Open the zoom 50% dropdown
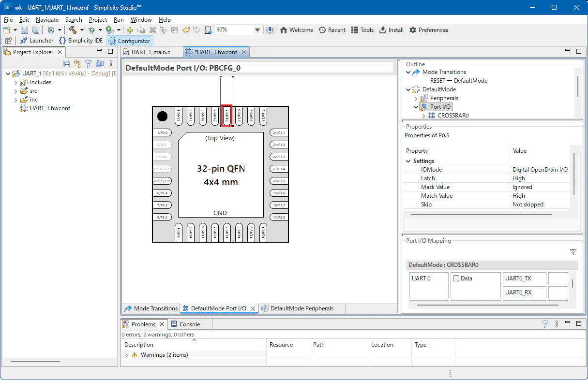This screenshot has width=588, height=380. (x=257, y=30)
